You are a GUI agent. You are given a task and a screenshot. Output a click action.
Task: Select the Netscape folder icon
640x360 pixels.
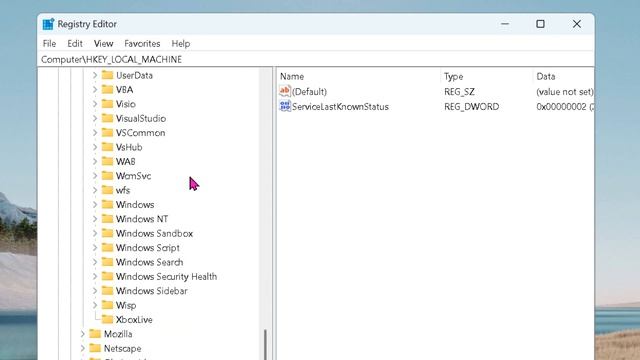coord(95,348)
